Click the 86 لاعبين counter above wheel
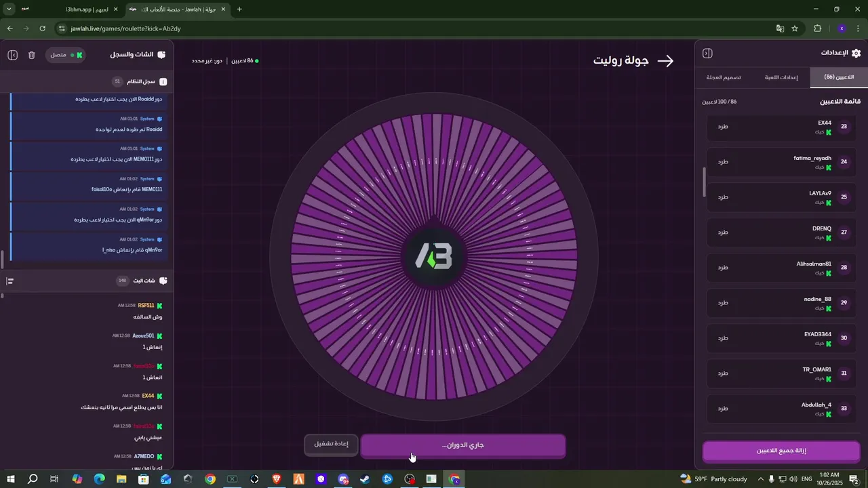 (245, 61)
